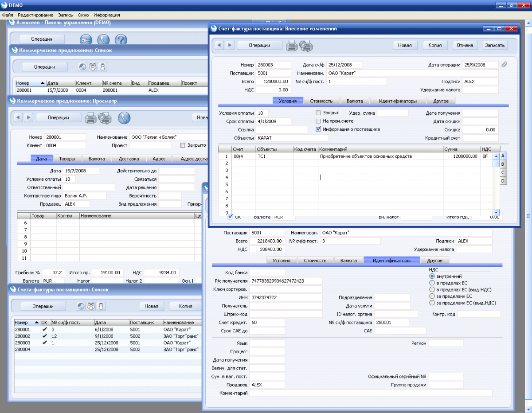Click globe icon in Счета-фактуры поставщиков list
This screenshot has height=413, width=532.
coord(81,306)
